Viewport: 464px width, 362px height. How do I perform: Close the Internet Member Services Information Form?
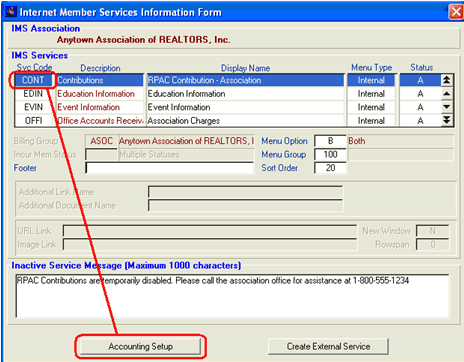click(x=456, y=12)
